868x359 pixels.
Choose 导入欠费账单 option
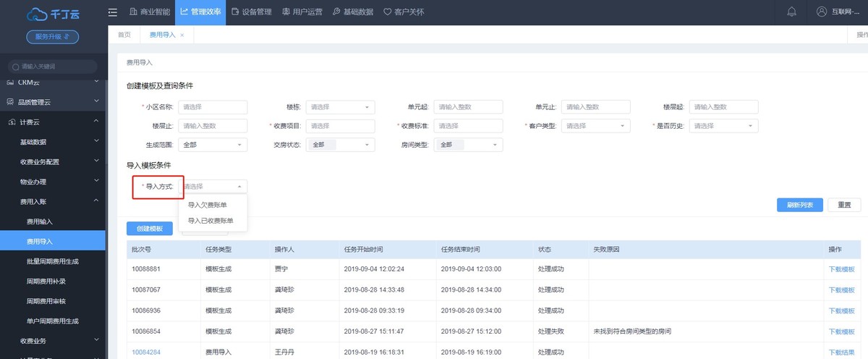coord(213,205)
